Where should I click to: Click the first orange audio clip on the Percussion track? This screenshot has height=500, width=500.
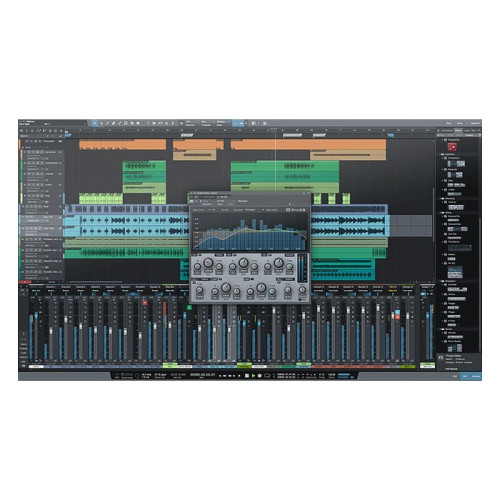[122, 144]
